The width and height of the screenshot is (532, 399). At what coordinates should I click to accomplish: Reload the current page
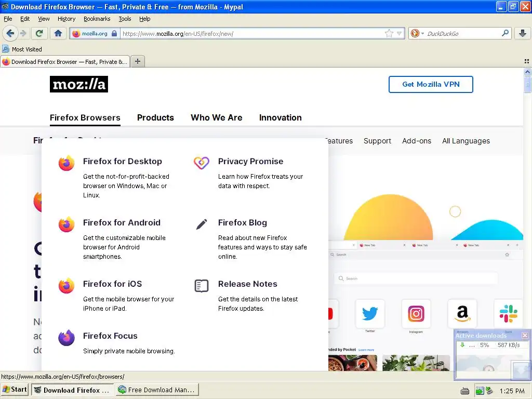point(39,33)
